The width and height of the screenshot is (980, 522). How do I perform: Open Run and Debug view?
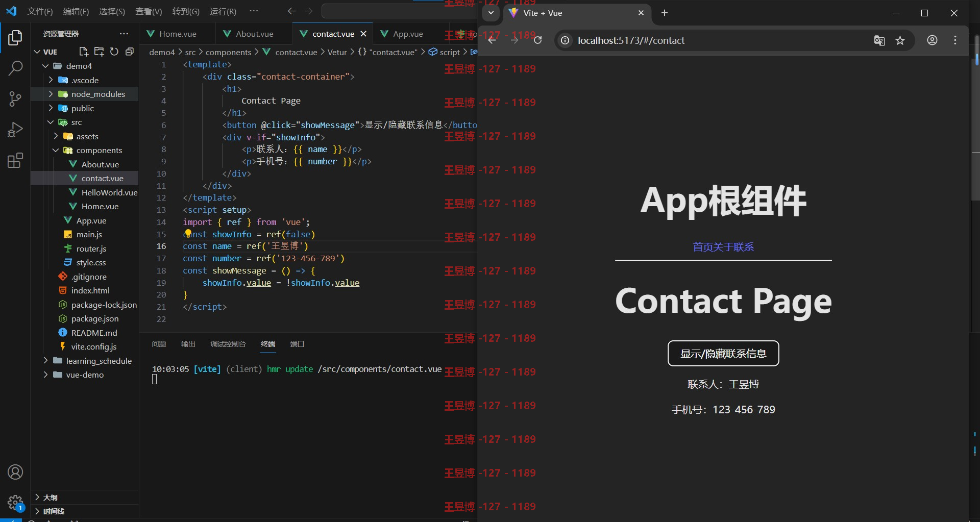[x=15, y=130]
